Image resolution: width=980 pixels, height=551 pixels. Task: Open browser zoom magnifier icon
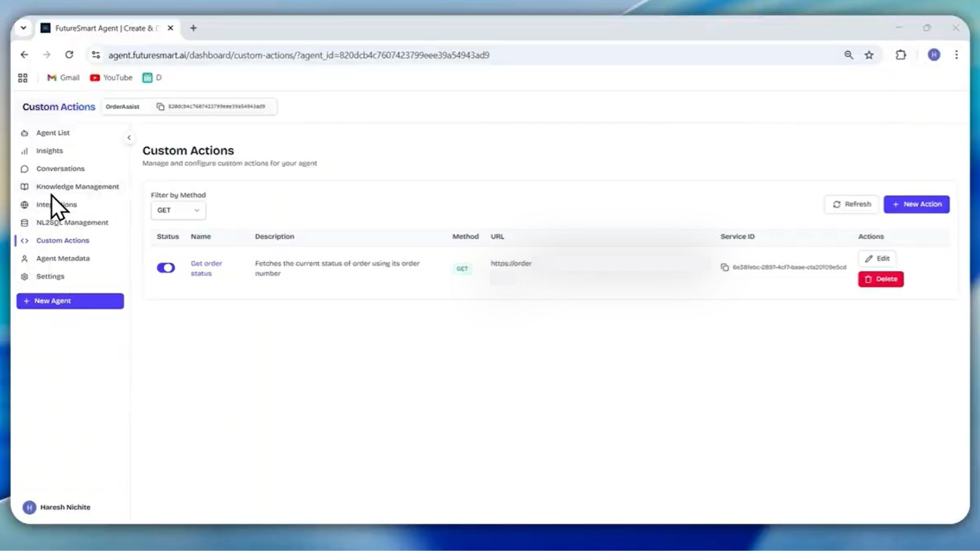tap(848, 55)
